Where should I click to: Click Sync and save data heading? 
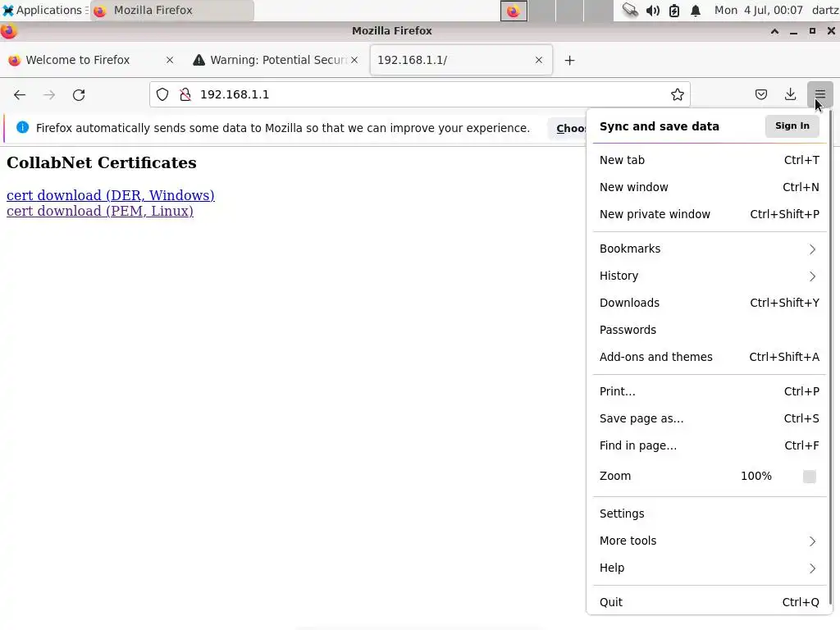coord(659,126)
